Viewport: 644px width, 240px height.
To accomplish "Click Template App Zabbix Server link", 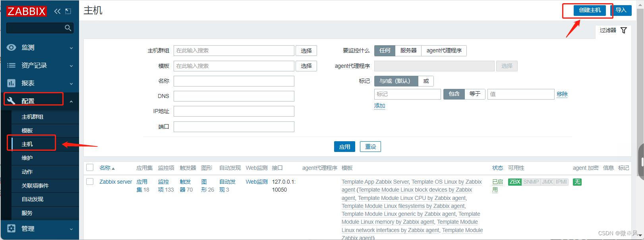I will pyautogui.click(x=375, y=182).
